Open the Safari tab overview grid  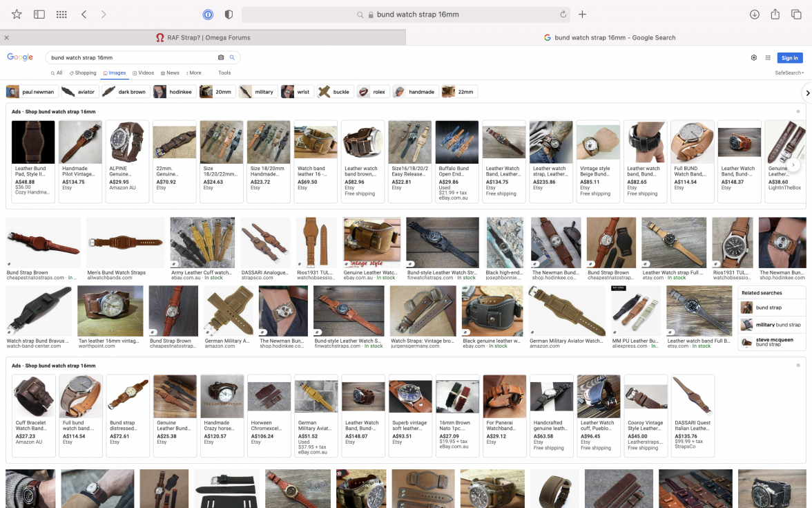[x=61, y=15]
